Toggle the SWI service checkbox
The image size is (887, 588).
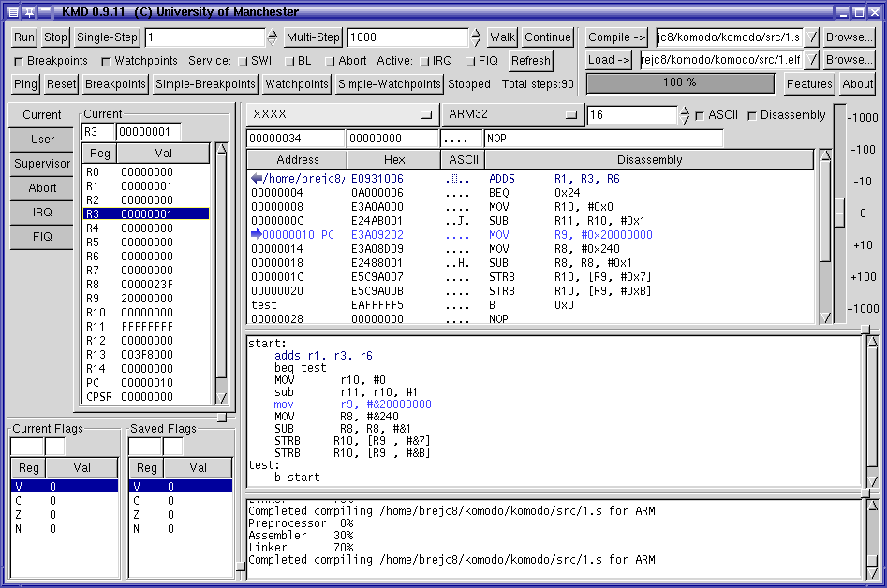243,61
